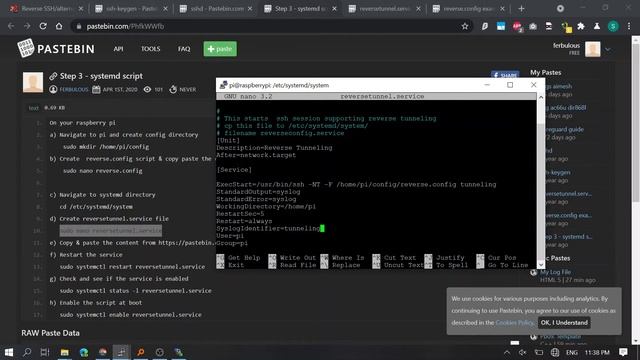
Task: Open Task View on taskbar
Action: [45, 352]
